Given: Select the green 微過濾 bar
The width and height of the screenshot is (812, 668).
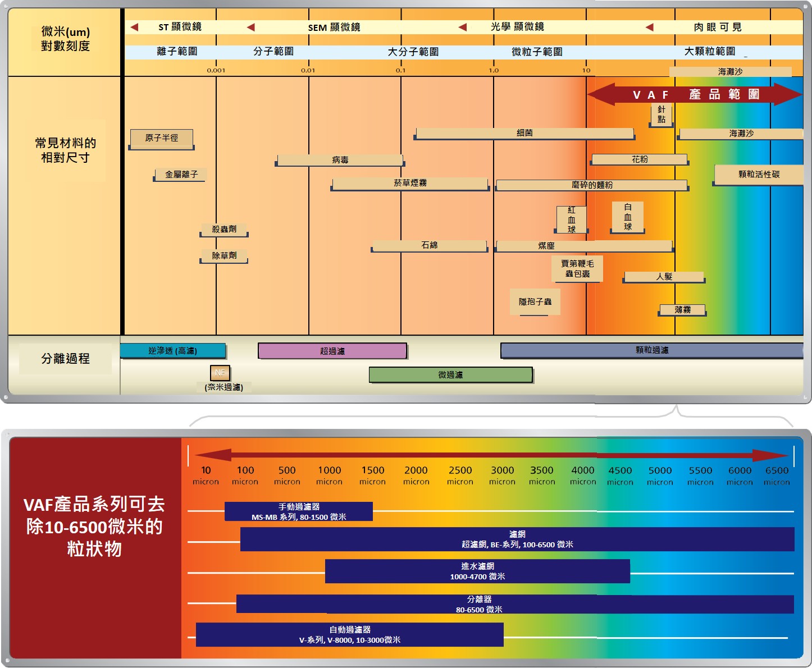Looking at the screenshot, I should click(x=450, y=375).
